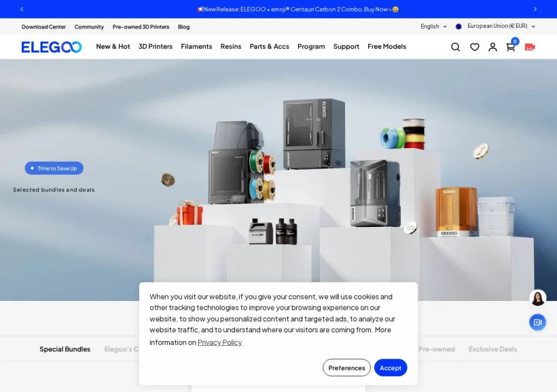557x392 pixels.
Task: Open the Community link
Action: coord(89,26)
